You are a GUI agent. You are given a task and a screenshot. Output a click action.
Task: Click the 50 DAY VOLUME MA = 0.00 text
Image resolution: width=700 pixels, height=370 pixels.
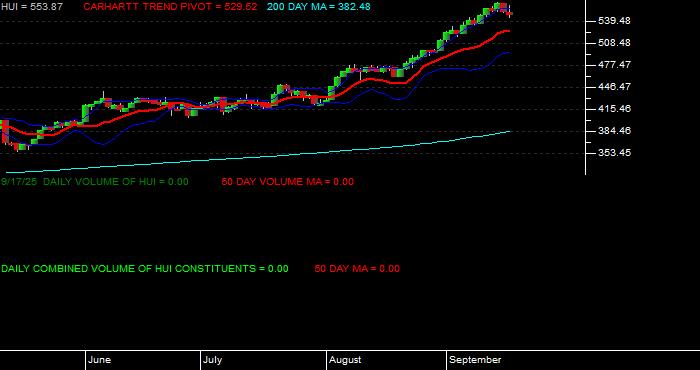point(288,182)
